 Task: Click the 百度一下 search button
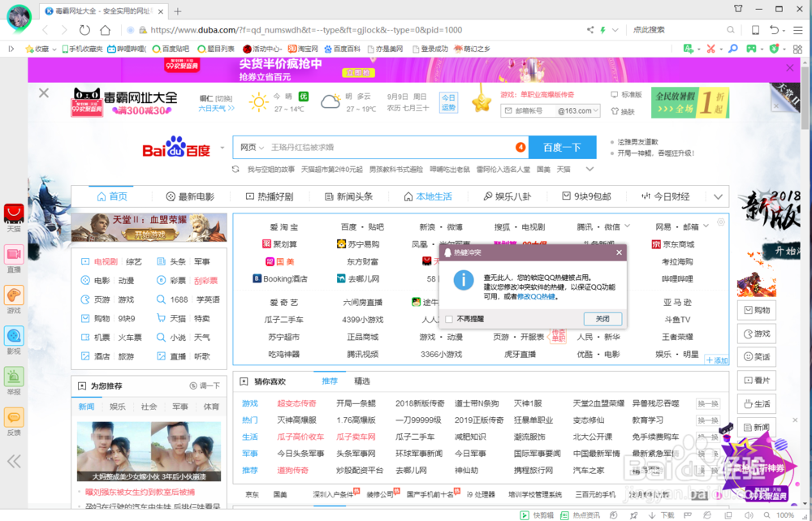point(562,148)
